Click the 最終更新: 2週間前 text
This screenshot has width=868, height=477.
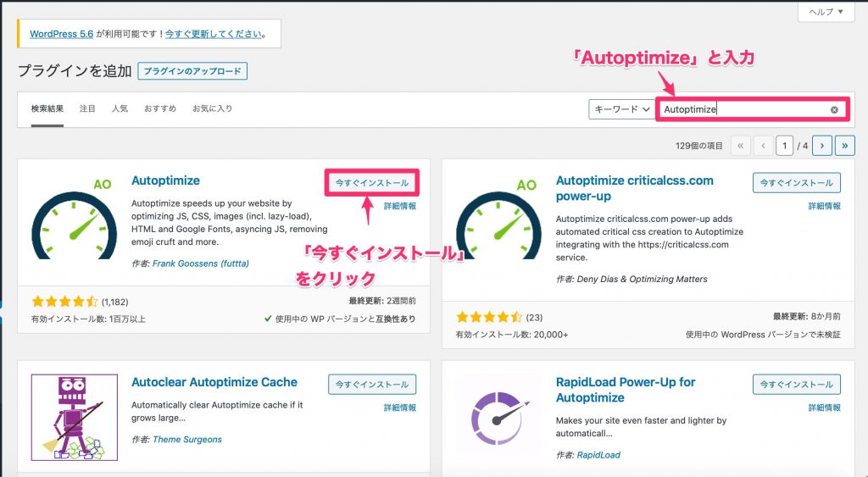click(x=382, y=301)
